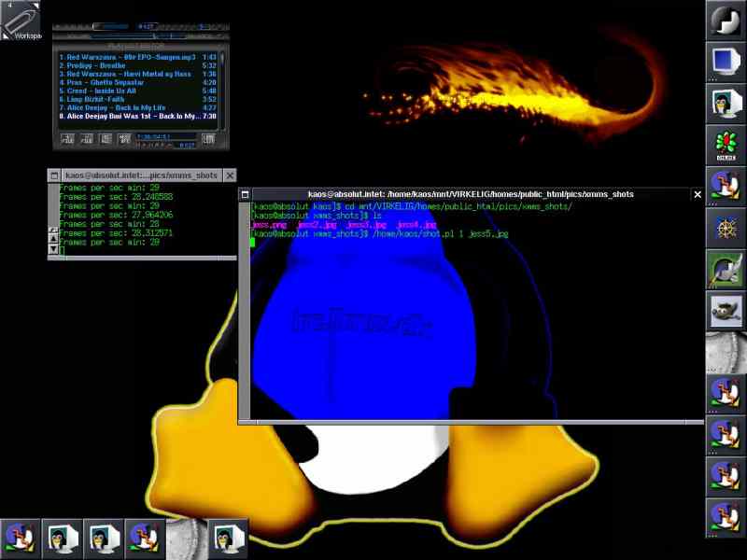Click the playlist Add file button
This screenshot has height=560, width=747.
click(67, 139)
